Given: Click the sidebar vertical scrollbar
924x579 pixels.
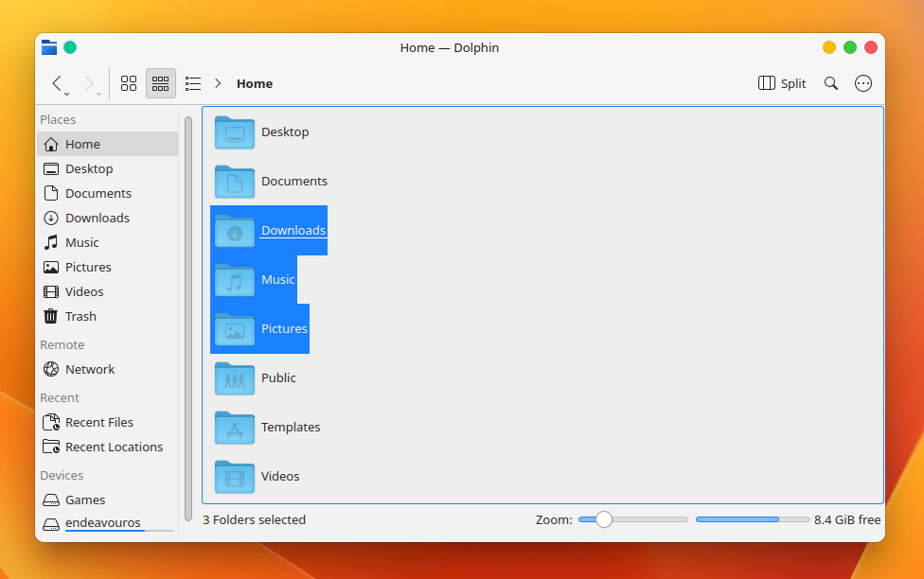Looking at the screenshot, I should pyautogui.click(x=188, y=319).
